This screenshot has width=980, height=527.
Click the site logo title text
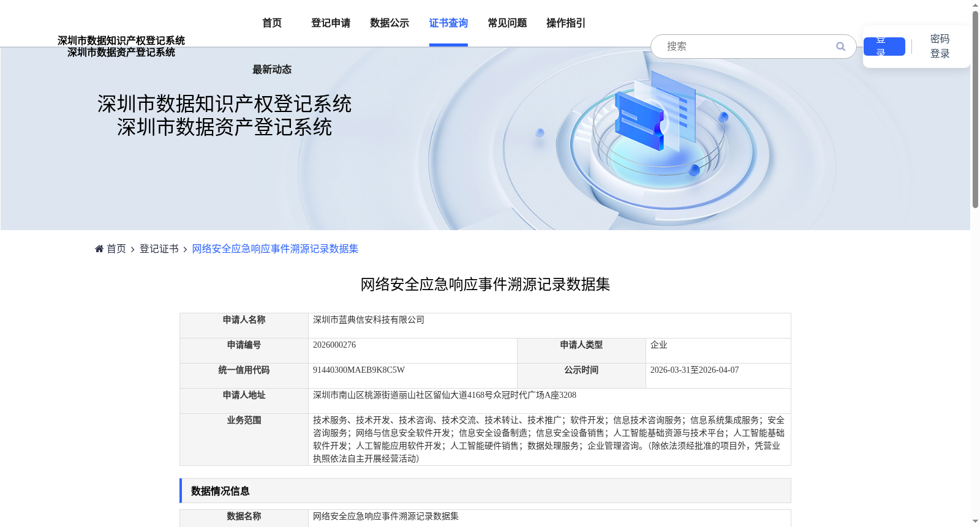(x=121, y=47)
